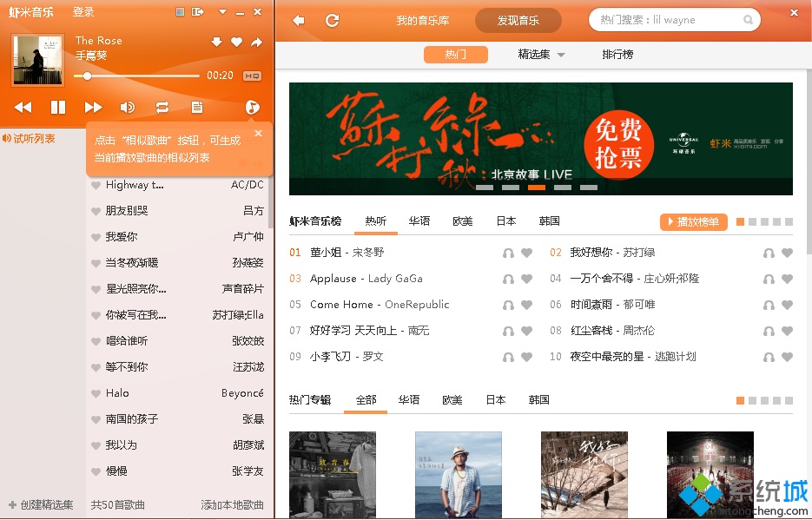Refresh the page with the reload icon

coord(332,20)
